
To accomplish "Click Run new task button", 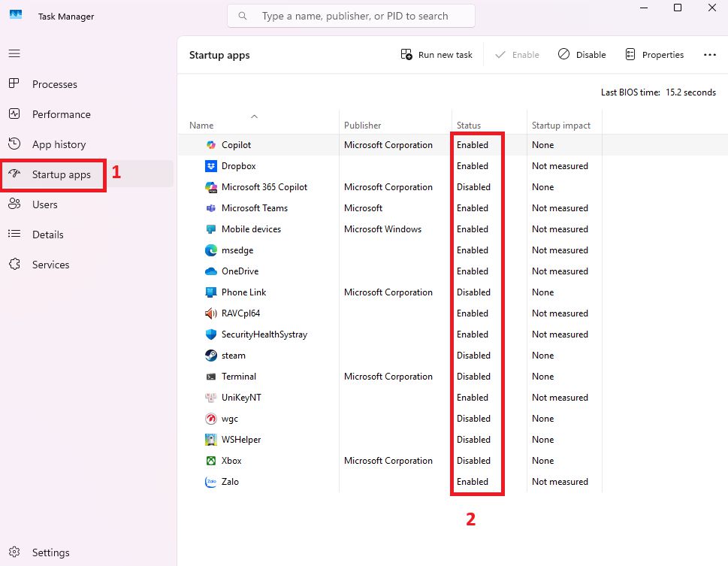I will [436, 55].
